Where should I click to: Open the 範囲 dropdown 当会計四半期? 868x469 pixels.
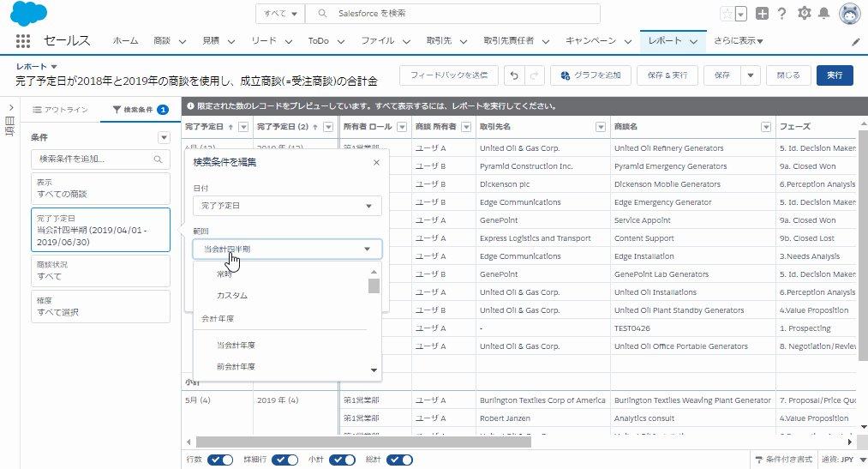click(287, 250)
